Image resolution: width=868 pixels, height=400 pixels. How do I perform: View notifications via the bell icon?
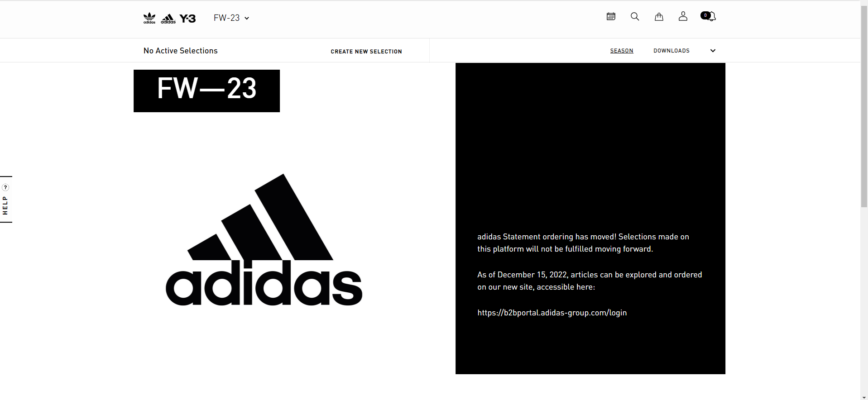click(709, 17)
